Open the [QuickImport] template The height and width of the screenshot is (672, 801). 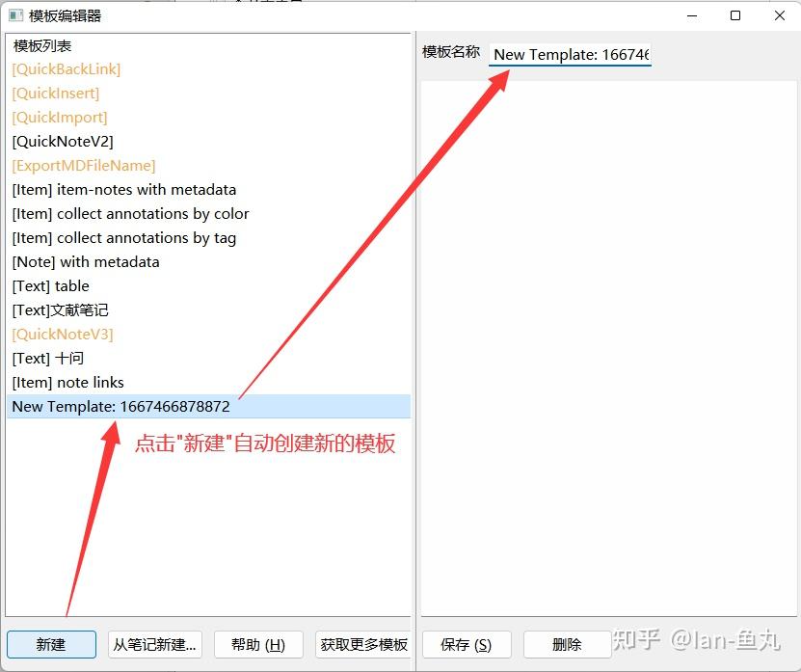pyautogui.click(x=59, y=117)
